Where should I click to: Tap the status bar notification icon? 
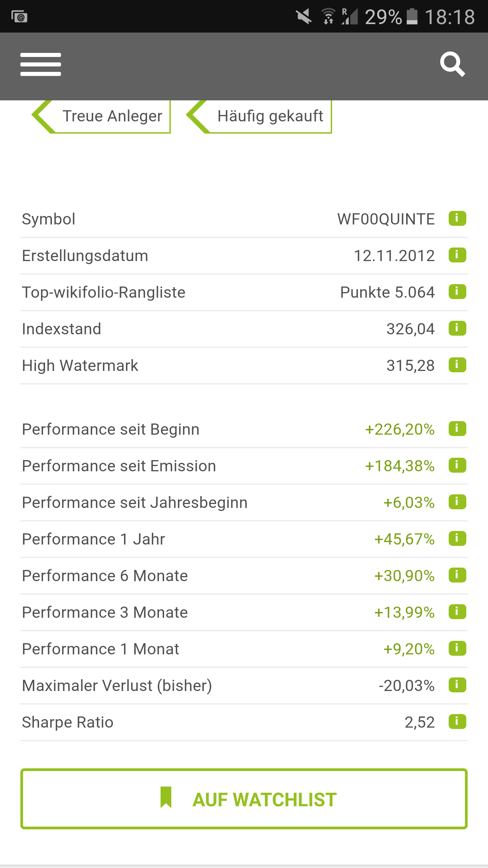point(19,16)
